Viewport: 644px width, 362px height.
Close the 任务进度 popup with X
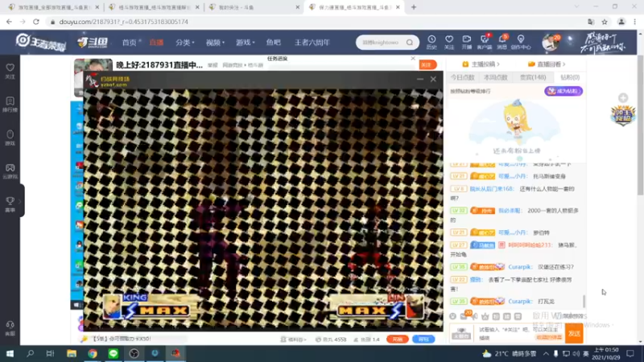point(413,58)
